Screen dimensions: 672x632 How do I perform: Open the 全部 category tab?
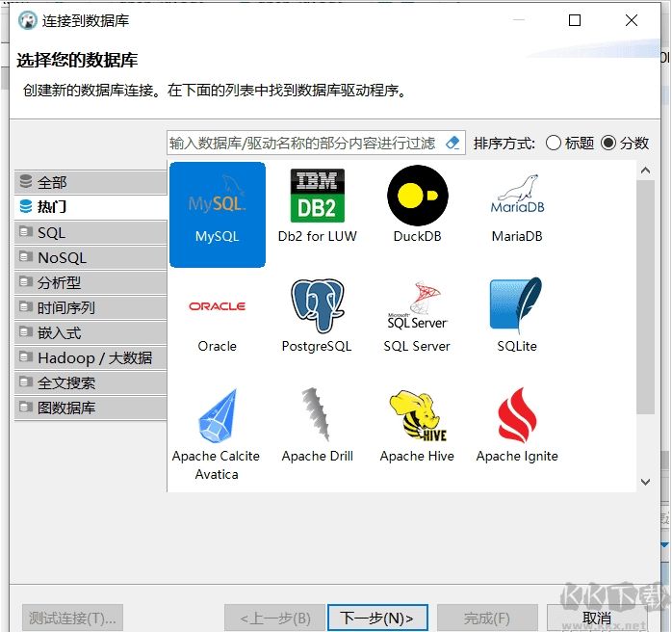click(x=90, y=182)
